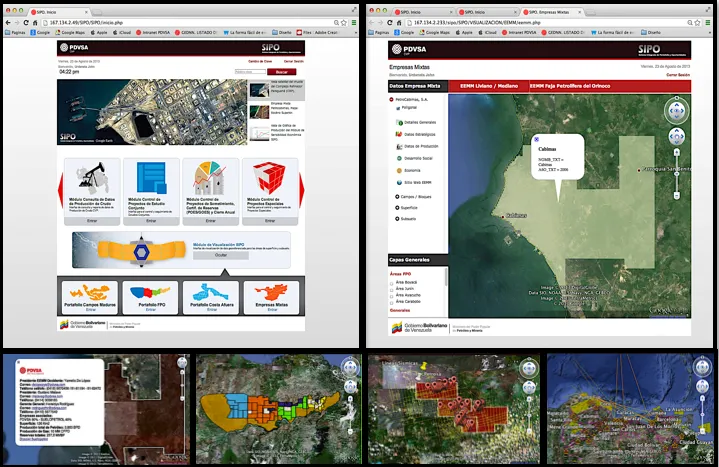Close the Cabimas info balloon
This screenshot has width=719, height=467.
pos(536,139)
